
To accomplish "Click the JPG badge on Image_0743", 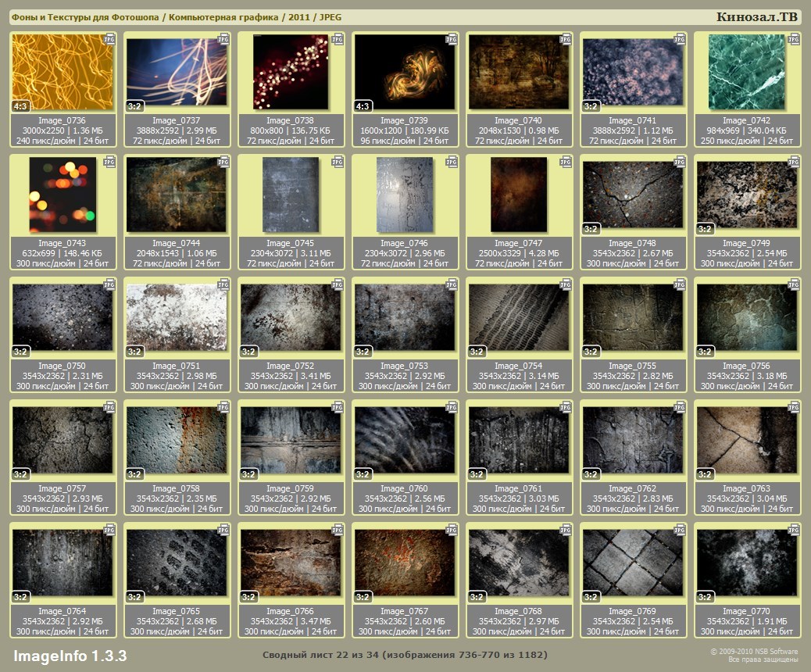I will [109, 162].
